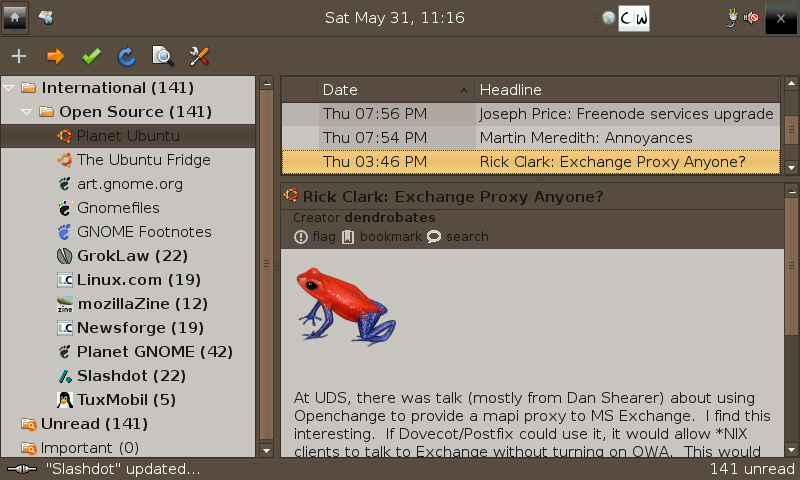Select the International (141) folder label
The width and height of the screenshot is (800, 480).
point(118,88)
